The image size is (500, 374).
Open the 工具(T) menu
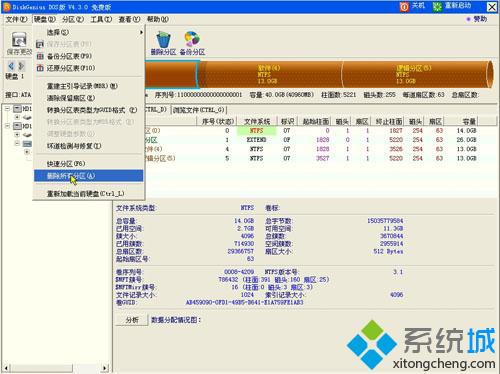(101, 19)
